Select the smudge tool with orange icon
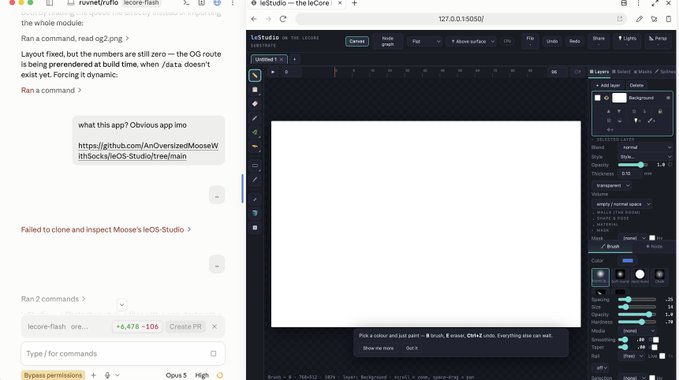The height and width of the screenshot is (380, 679). (x=255, y=147)
